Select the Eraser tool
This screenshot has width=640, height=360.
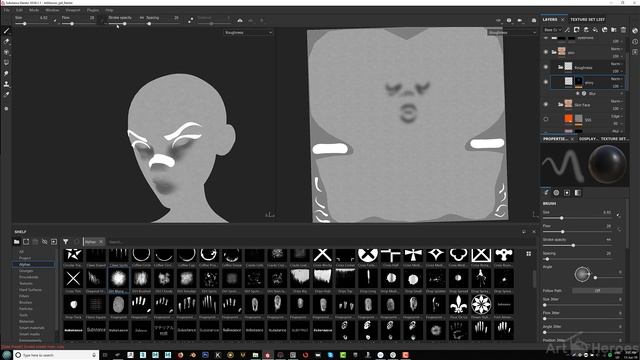point(7,42)
